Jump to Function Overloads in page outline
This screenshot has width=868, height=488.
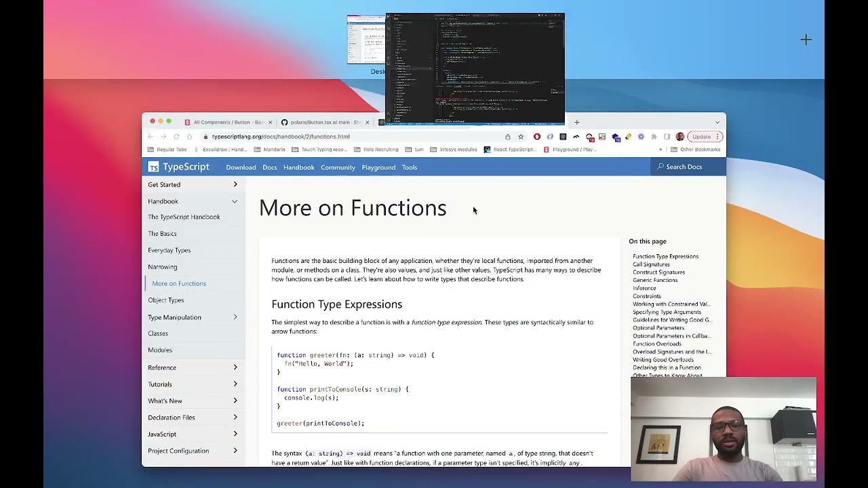[x=657, y=344]
